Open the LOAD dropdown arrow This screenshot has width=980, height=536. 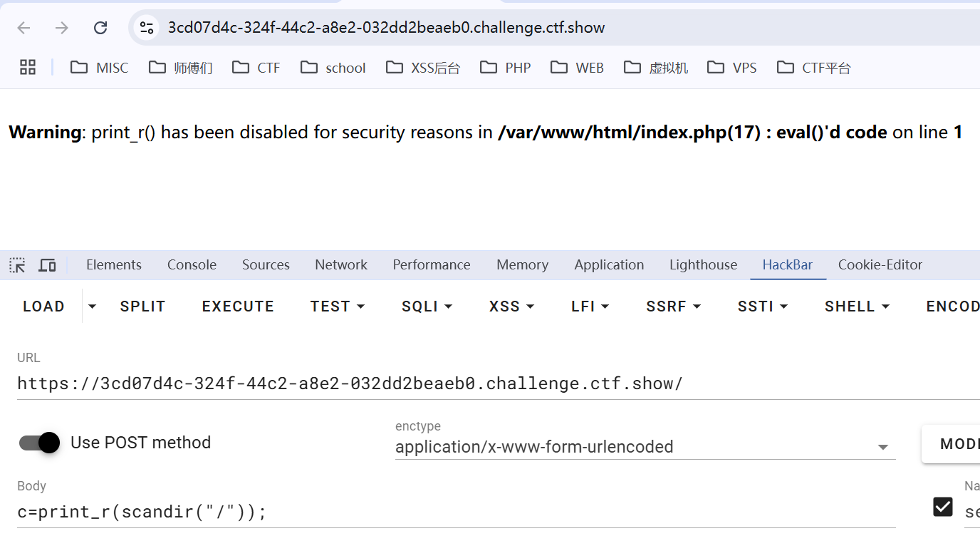pos(92,306)
